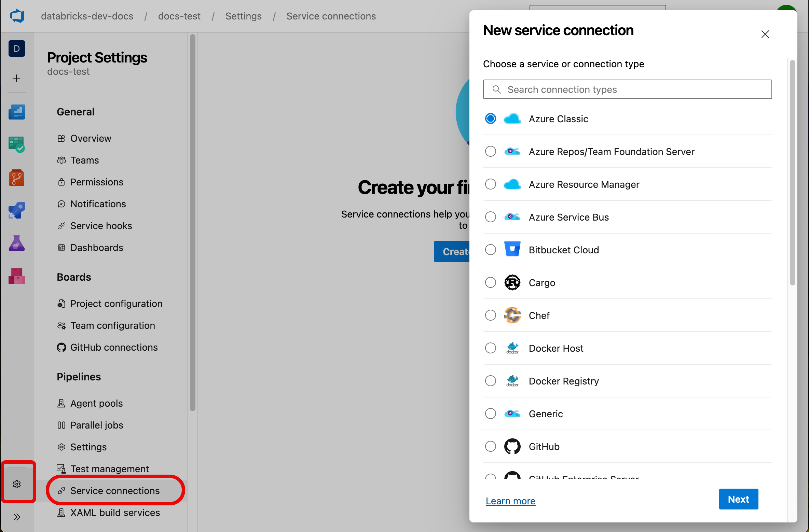This screenshot has height=532, width=809.
Task: Click the Search connection types input field
Action: (628, 89)
